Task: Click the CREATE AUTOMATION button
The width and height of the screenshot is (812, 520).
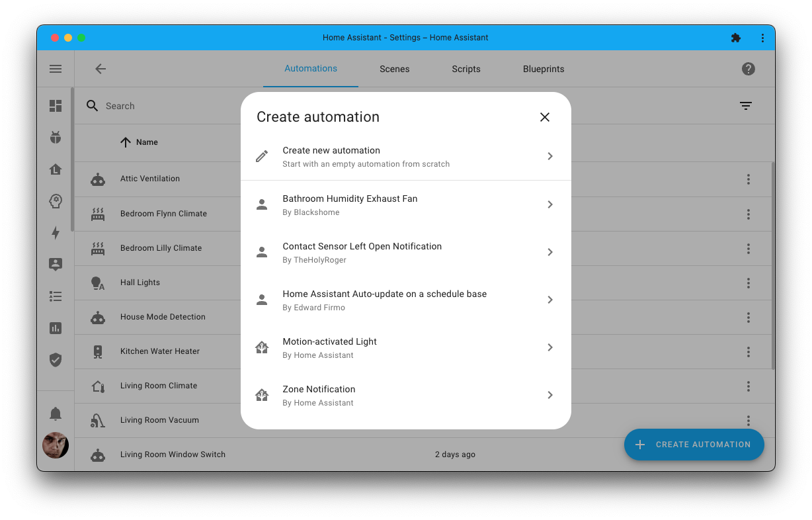Action: (694, 445)
